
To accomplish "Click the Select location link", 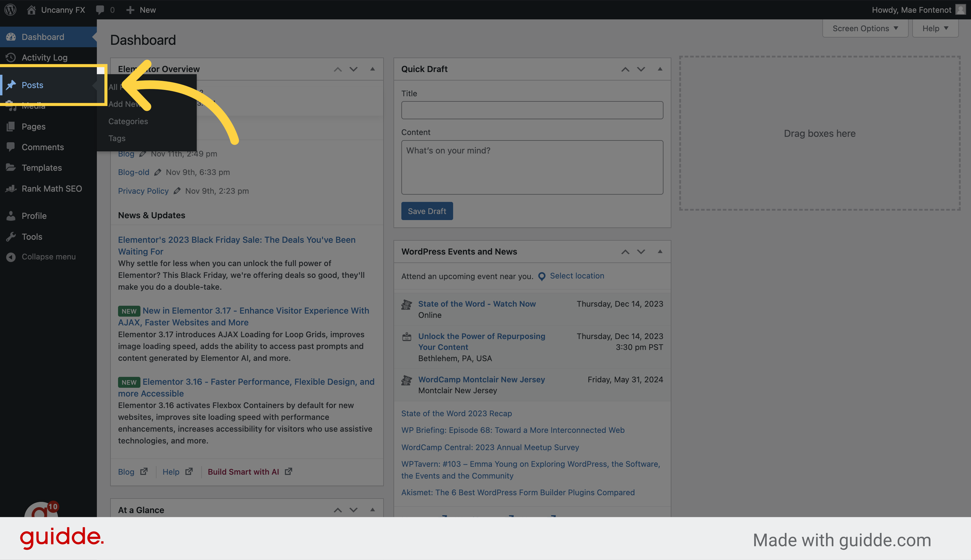I will point(577,276).
